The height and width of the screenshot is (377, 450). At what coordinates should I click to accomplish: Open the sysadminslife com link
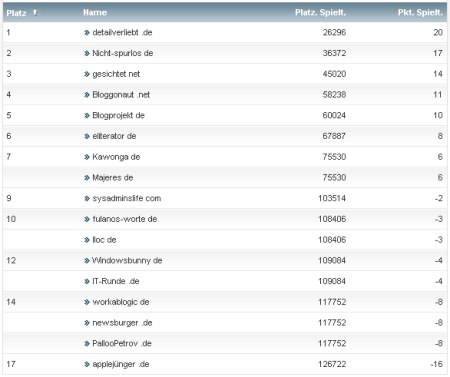[x=127, y=198]
